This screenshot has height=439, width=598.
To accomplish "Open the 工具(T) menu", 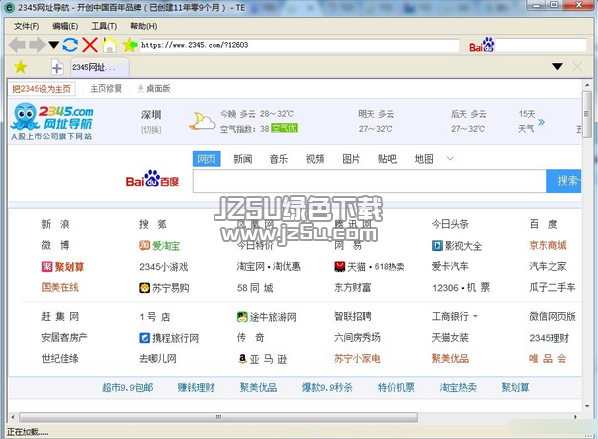I will tap(104, 26).
